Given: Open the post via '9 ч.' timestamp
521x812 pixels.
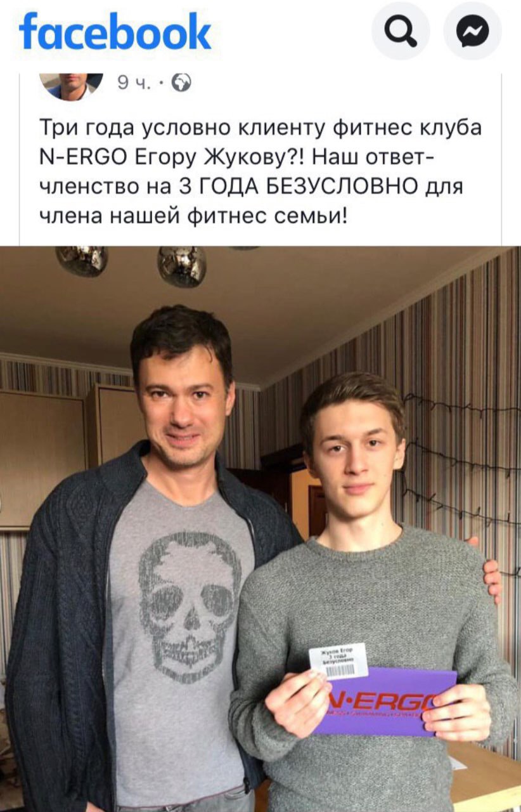Looking at the screenshot, I should [x=134, y=83].
